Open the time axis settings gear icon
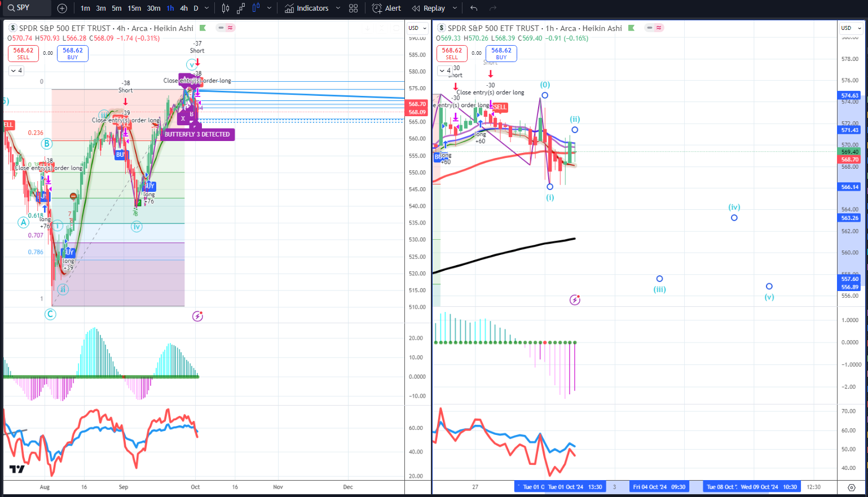The width and height of the screenshot is (868, 497). point(852,487)
